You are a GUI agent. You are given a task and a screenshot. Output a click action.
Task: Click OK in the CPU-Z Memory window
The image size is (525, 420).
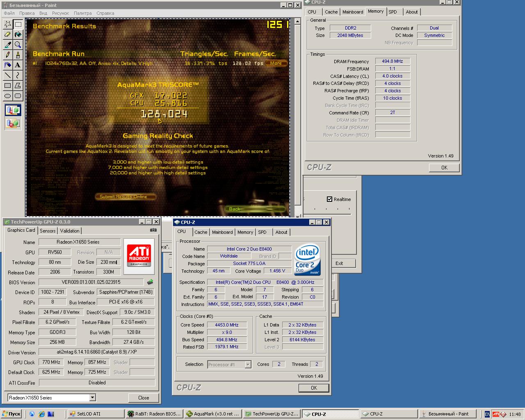point(444,168)
